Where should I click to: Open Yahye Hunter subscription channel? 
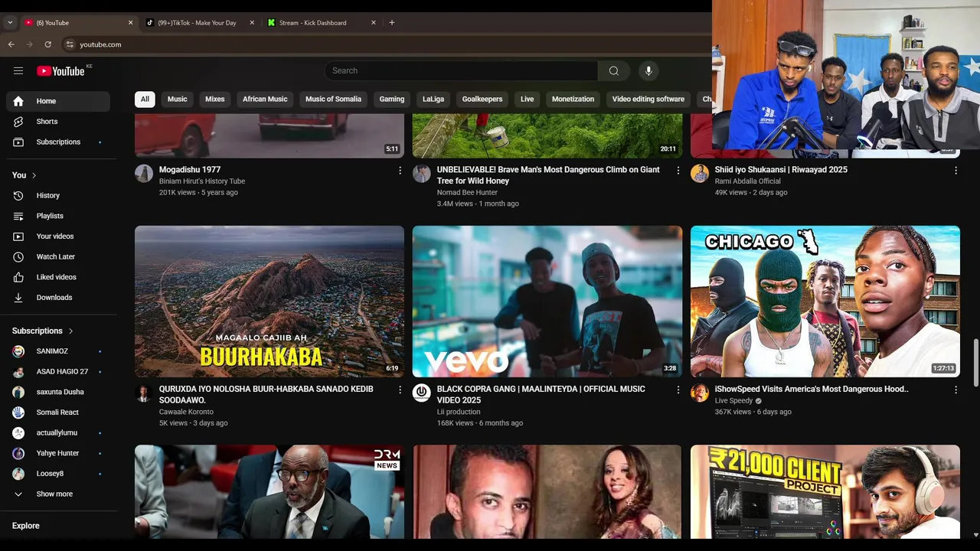tap(58, 453)
